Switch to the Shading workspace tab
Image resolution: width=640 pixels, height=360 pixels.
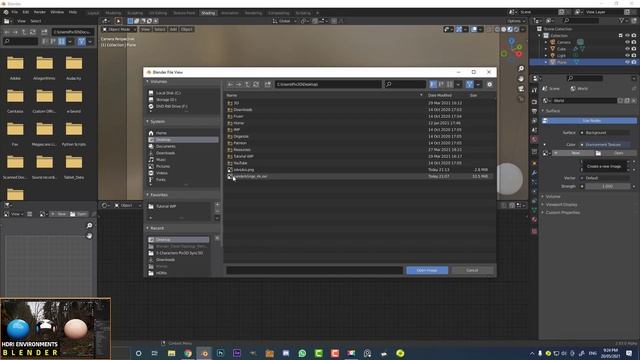[x=208, y=13]
